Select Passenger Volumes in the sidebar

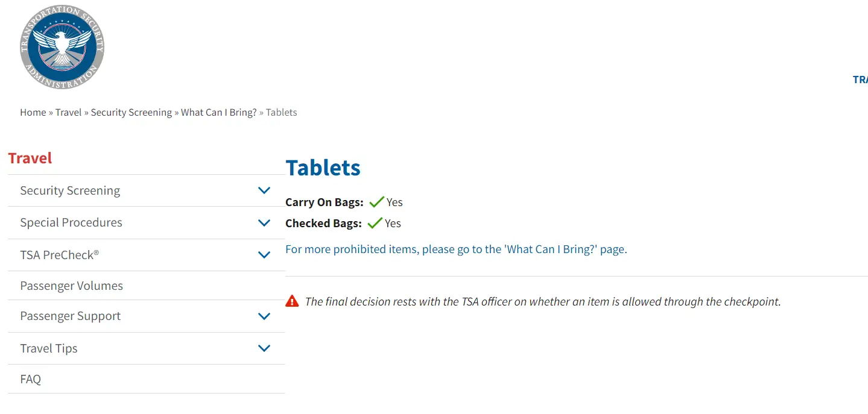click(72, 285)
